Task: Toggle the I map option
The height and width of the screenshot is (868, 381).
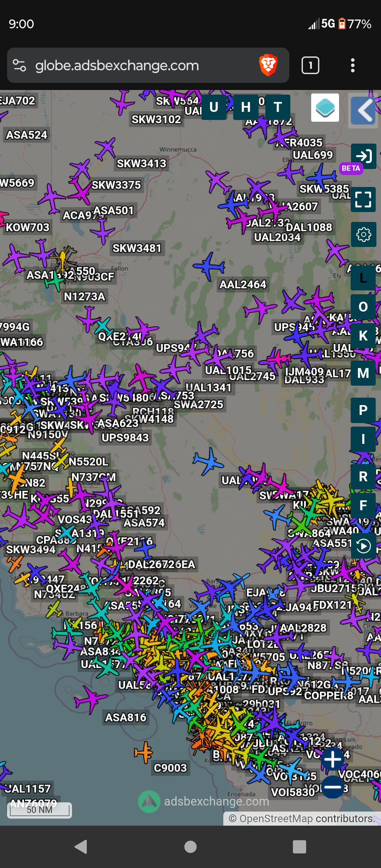Action: click(363, 439)
